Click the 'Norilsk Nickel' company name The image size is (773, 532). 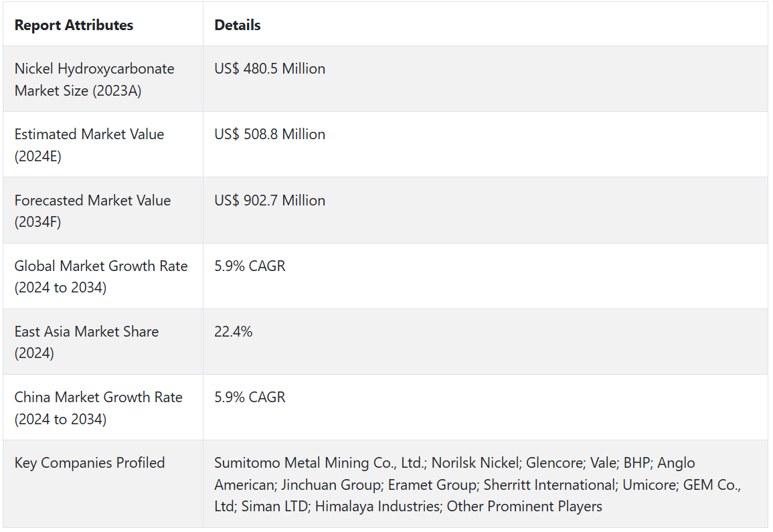(475, 462)
